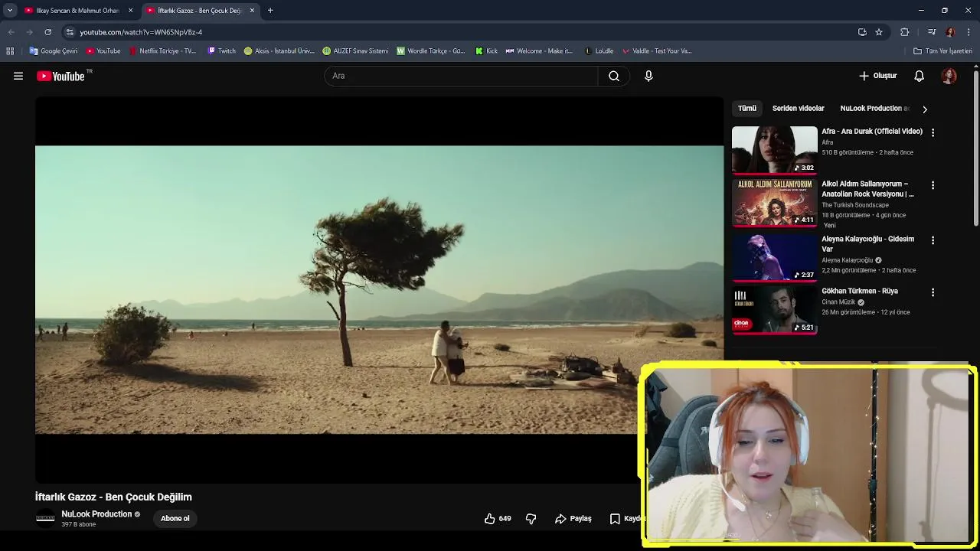Open YouTube notifications bell
980x551 pixels.
click(920, 76)
